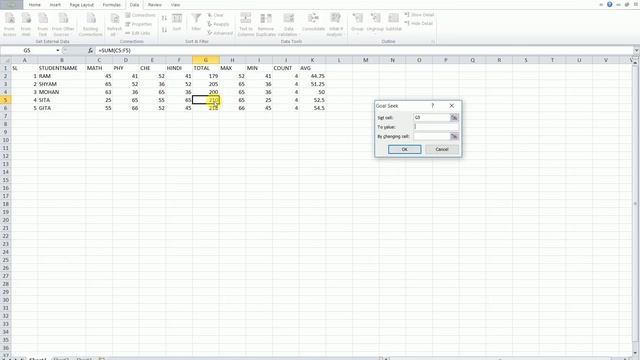
Task: Open the Name Box dropdown arrow
Action: pyautogui.click(x=58, y=51)
